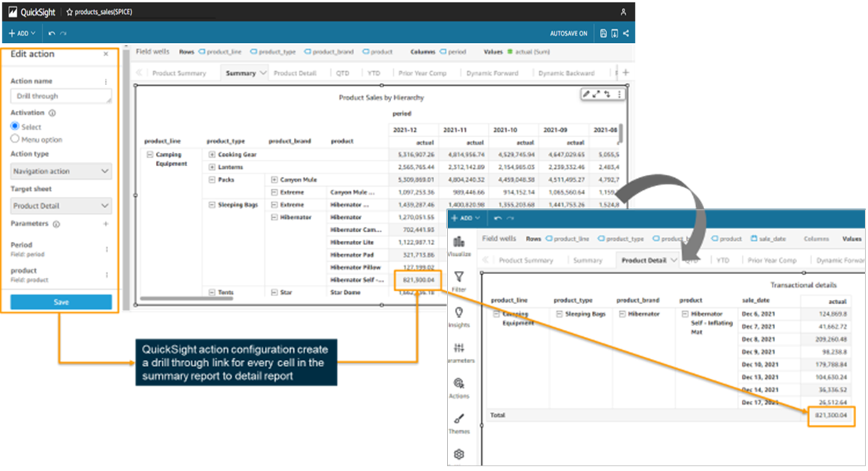
Task: Click the swap rows and columns icon
Action: point(607,94)
